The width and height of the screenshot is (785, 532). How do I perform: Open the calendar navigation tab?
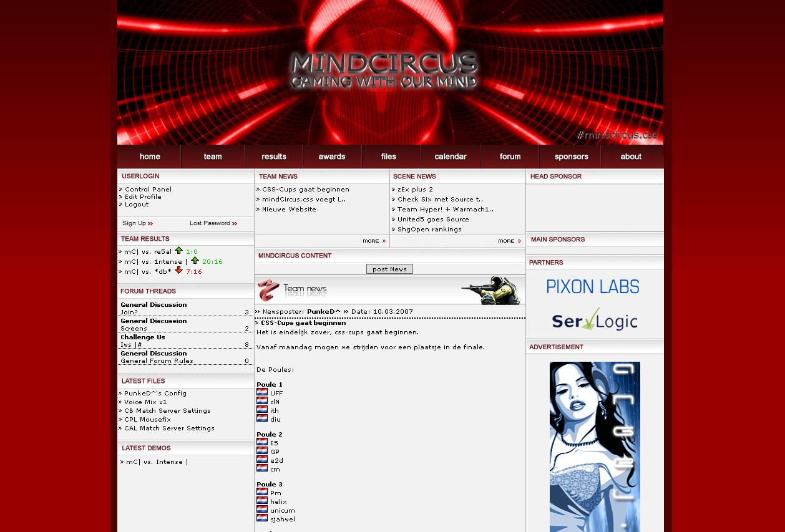pyautogui.click(x=451, y=157)
